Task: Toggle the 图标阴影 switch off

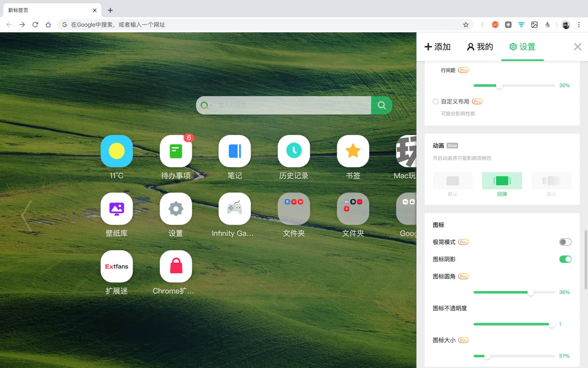Action: click(x=565, y=259)
